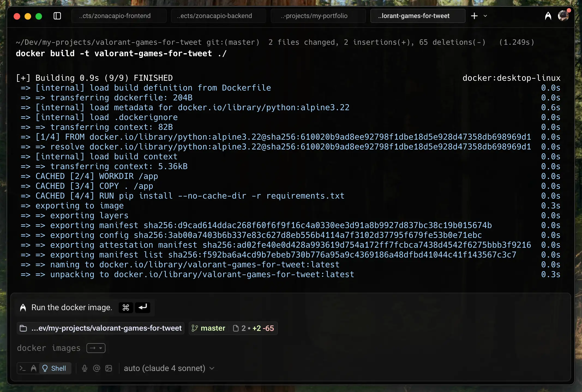Start voice input with microphone icon
The image size is (582, 392).
click(85, 368)
